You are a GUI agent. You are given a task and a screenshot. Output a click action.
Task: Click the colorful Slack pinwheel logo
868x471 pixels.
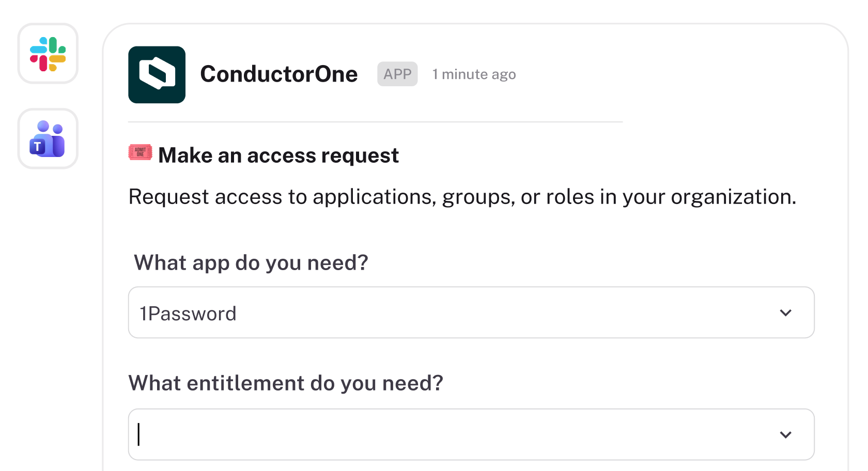[x=48, y=54]
